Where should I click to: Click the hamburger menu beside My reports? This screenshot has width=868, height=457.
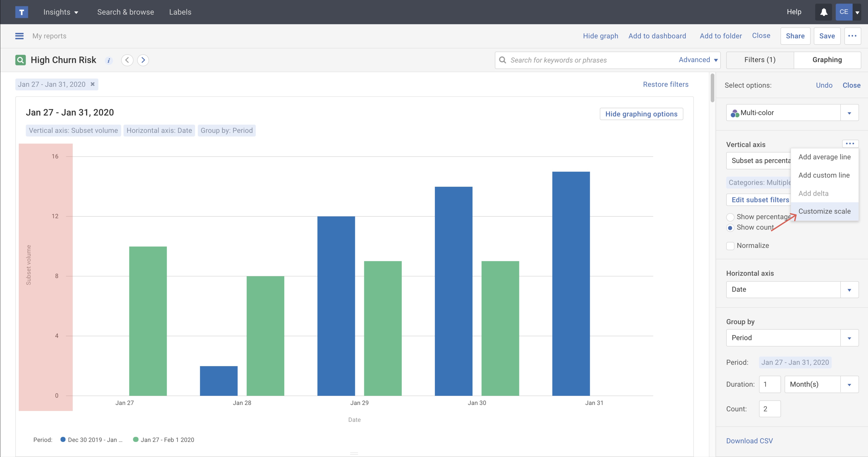pos(19,36)
